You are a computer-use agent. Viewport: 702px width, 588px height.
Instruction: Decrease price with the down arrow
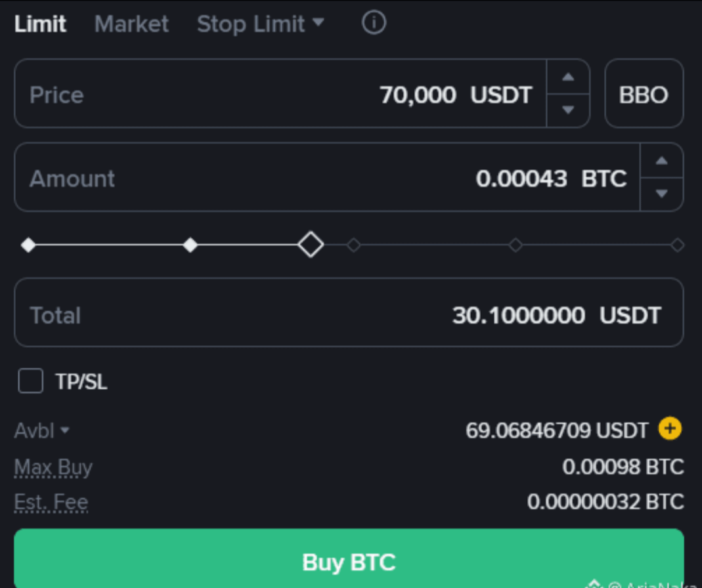[x=568, y=110]
